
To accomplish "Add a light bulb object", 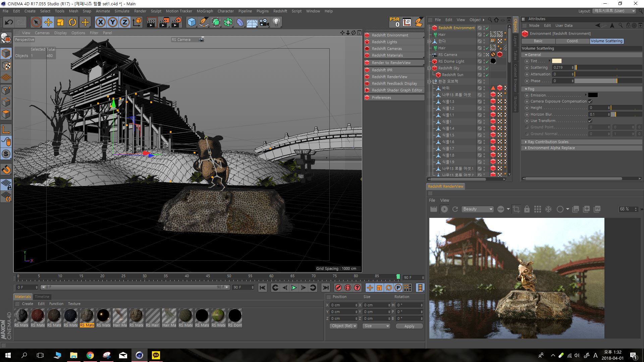I will [276, 22].
